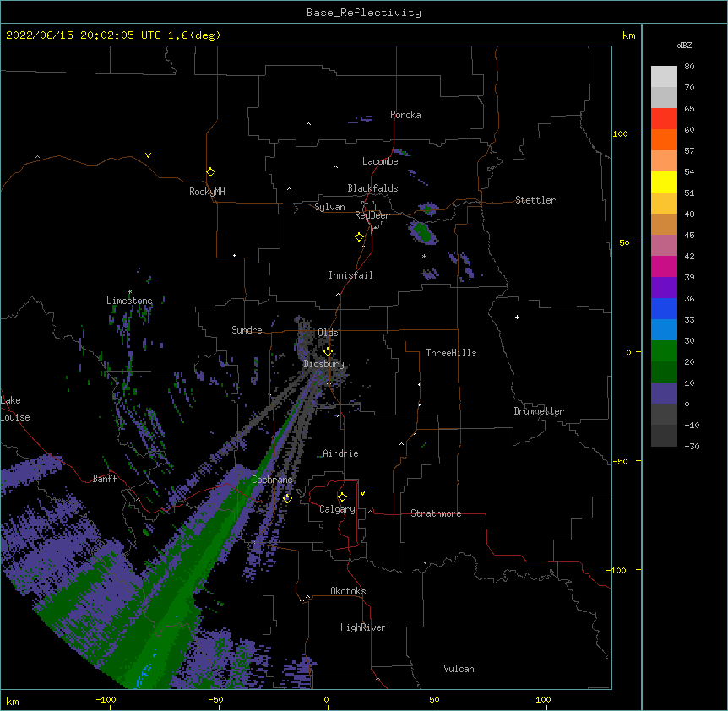Click the Calgary city label

point(338,509)
